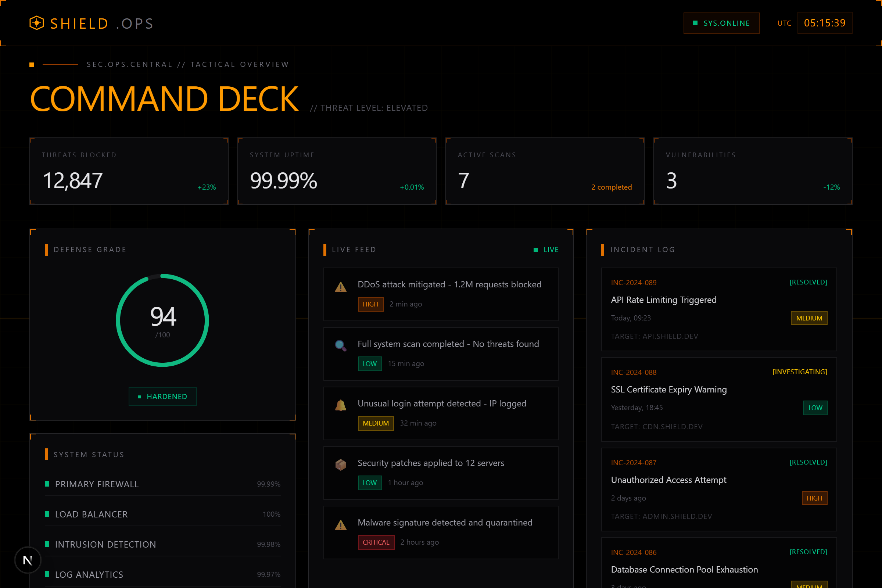
Task: Click the Defense Grade circular gauge
Action: pos(162,320)
